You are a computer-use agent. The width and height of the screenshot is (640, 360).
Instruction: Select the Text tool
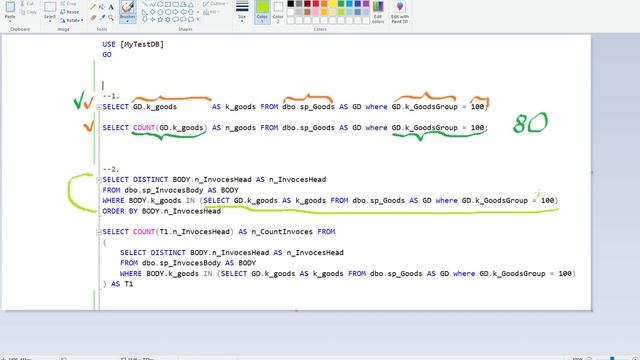point(111,7)
